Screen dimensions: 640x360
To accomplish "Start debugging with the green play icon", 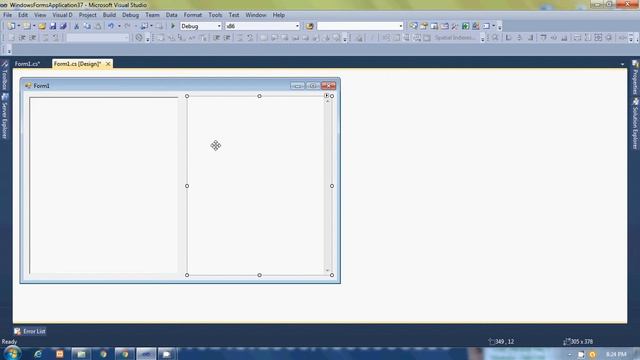I will (x=173, y=26).
